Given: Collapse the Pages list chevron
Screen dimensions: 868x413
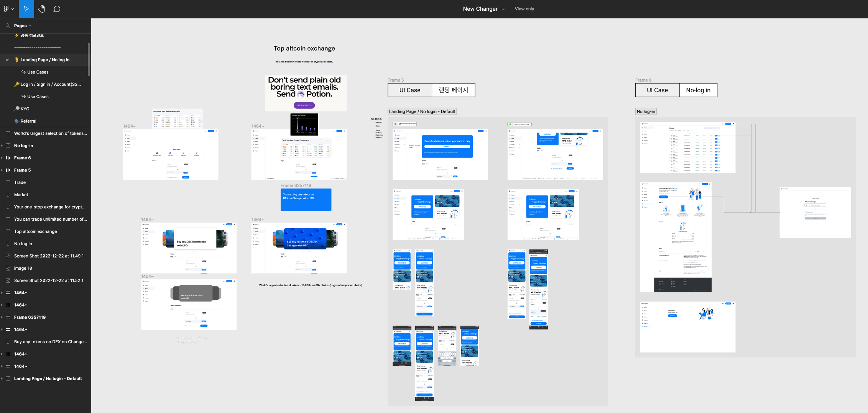Looking at the screenshot, I should pos(30,26).
